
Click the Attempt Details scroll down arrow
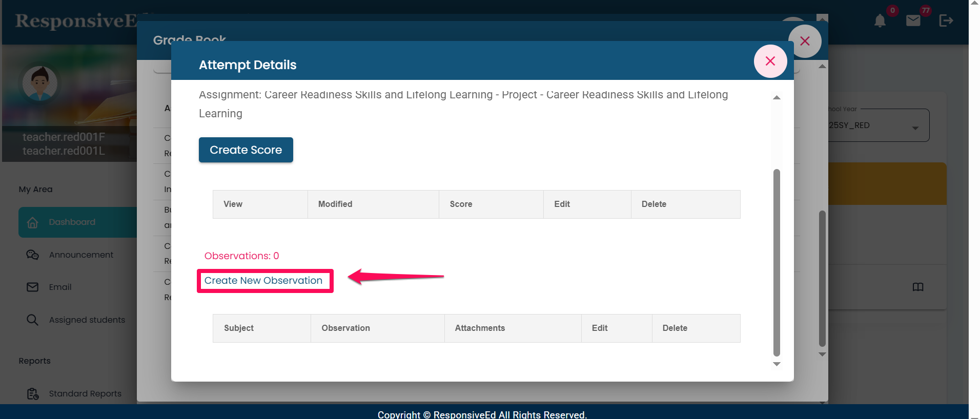pyautogui.click(x=777, y=364)
